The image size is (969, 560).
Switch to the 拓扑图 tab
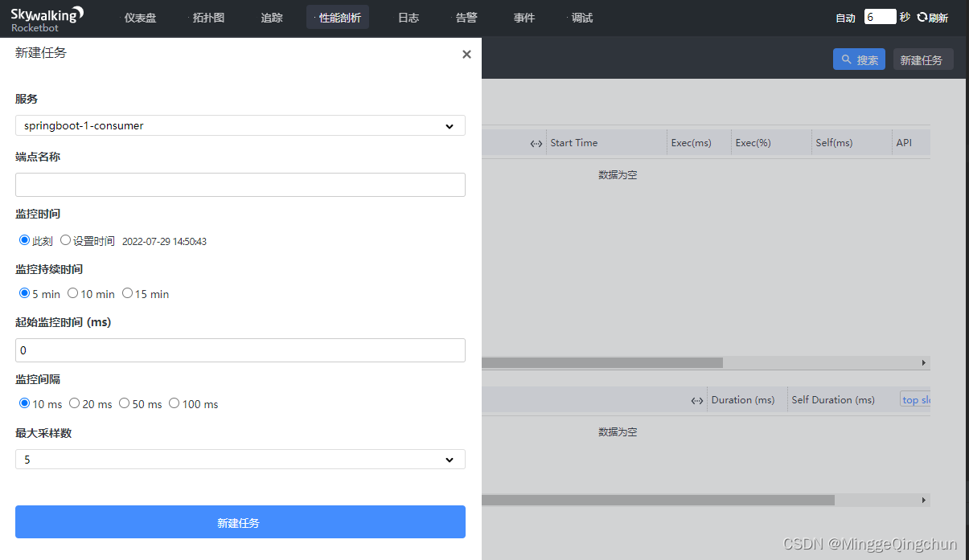208,18
